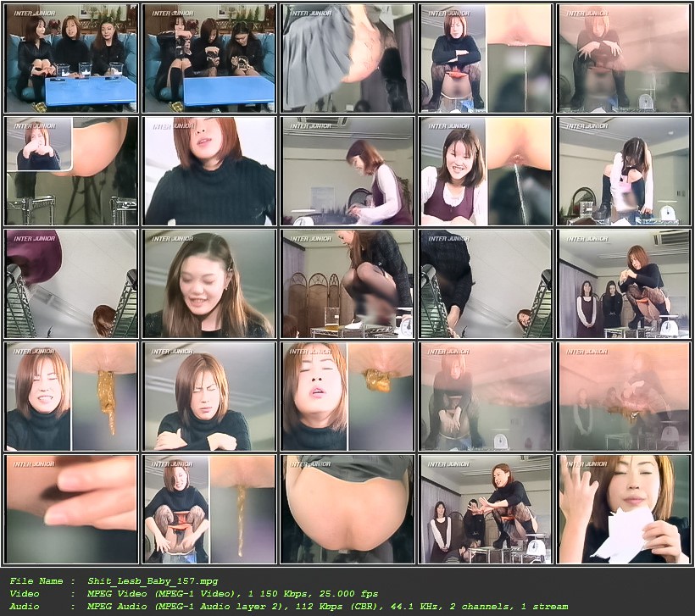Open the thumbnail of the woman reaching out from a table
Image resolution: width=695 pixels, height=616 pixels.
[486, 509]
